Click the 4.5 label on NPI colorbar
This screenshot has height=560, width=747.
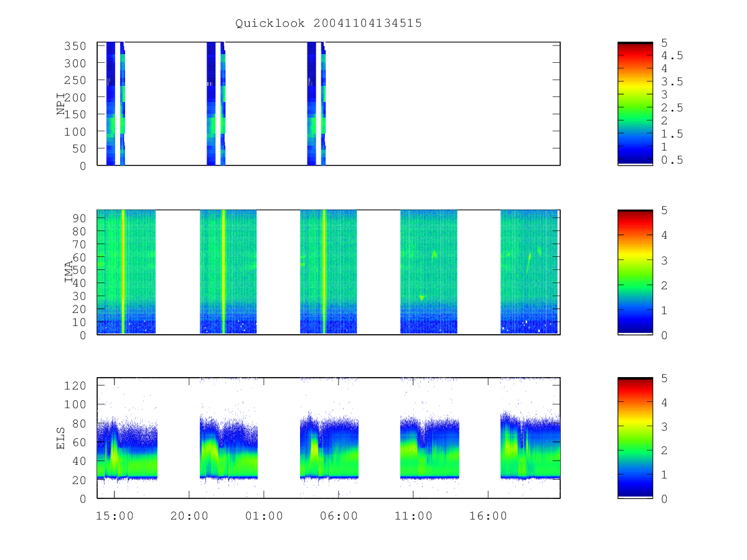point(672,55)
